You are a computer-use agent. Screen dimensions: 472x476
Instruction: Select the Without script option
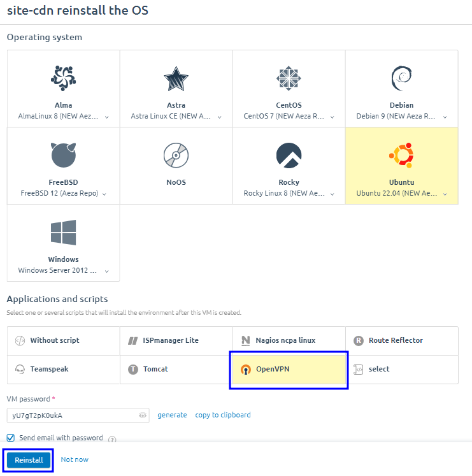coord(55,340)
